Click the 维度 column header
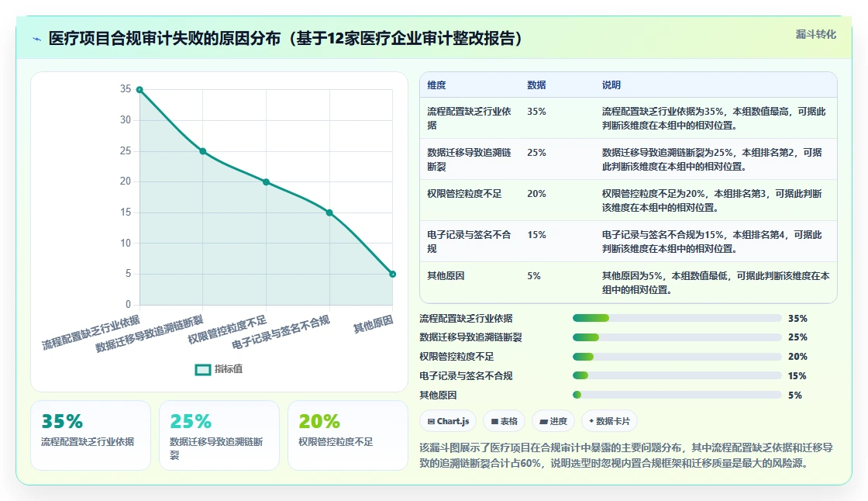This screenshot has width=868, height=501. (x=436, y=85)
